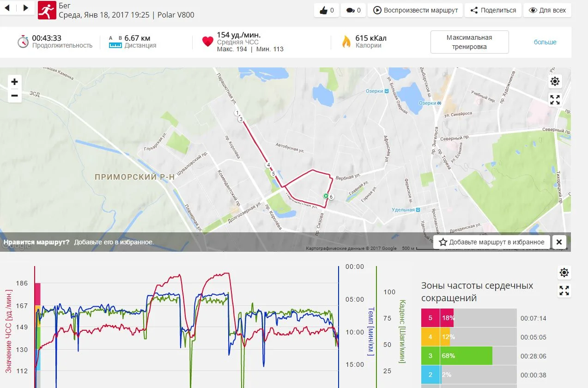Click zone 4 time 00:05:05
588x388 pixels.
(533, 337)
